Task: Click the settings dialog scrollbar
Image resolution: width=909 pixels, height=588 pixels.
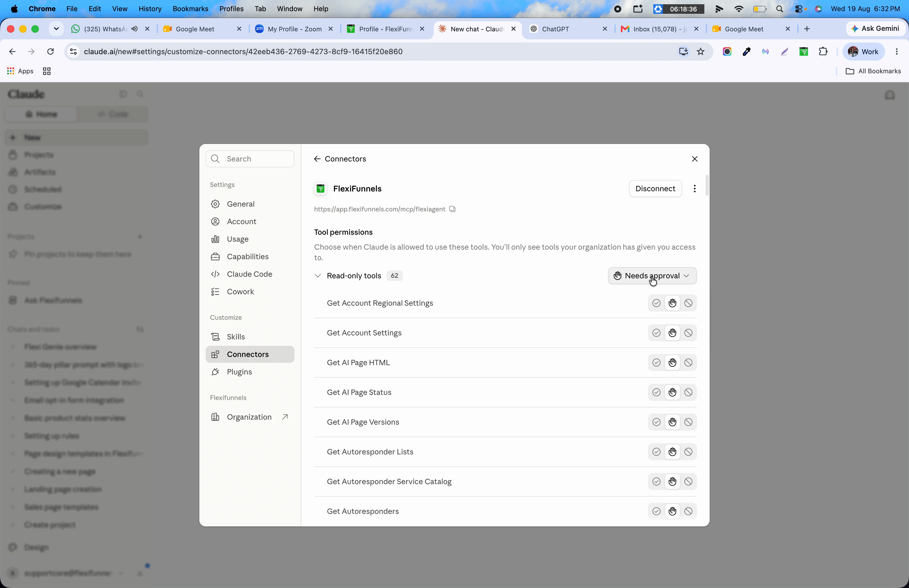Action: (x=707, y=185)
